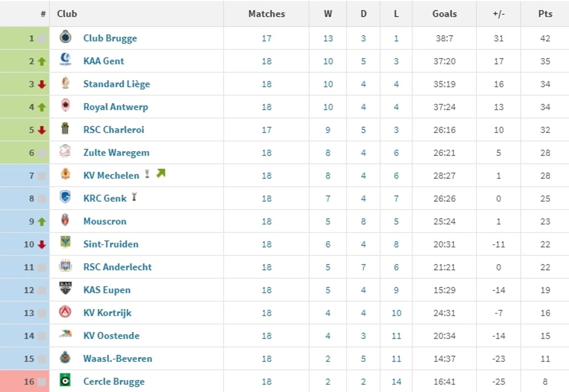
Task: Click the Cercle Brugge green logo
Action: (x=65, y=380)
